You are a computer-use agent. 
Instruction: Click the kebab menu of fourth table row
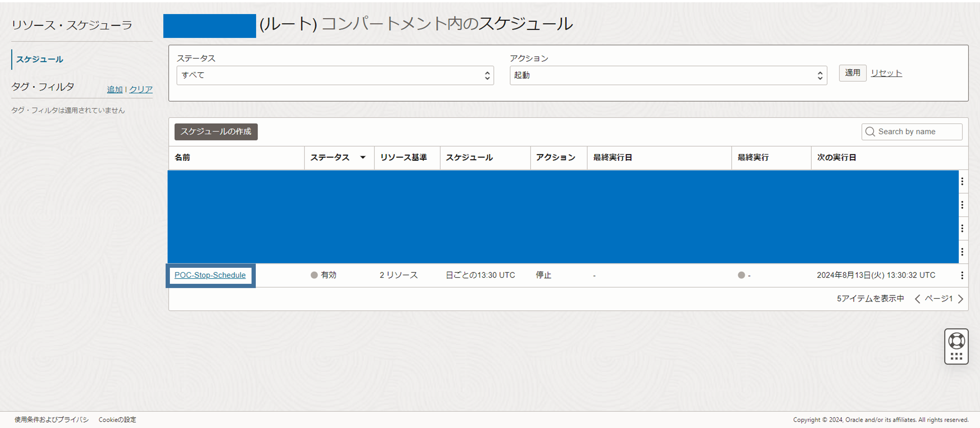click(962, 252)
